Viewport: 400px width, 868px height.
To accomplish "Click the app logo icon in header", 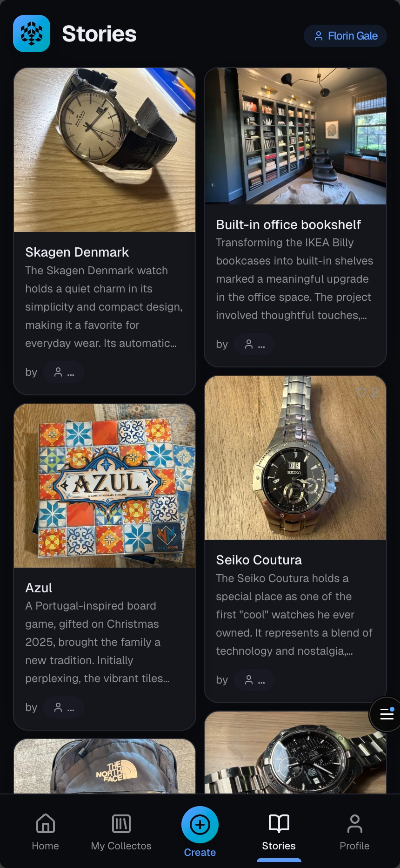I will click(x=32, y=34).
